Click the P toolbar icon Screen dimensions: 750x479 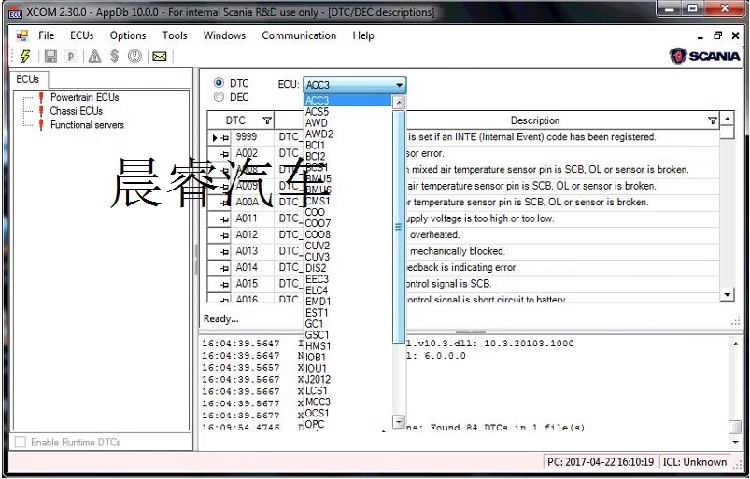point(71,56)
